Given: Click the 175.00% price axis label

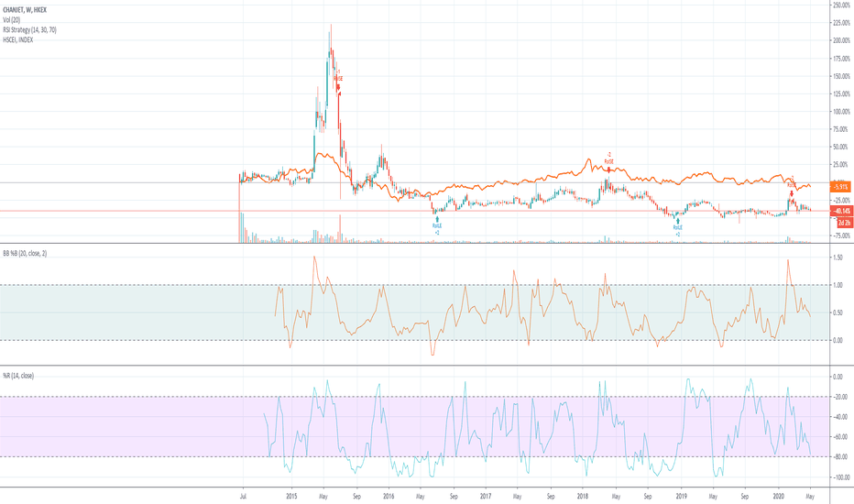Looking at the screenshot, I should pos(840,59).
